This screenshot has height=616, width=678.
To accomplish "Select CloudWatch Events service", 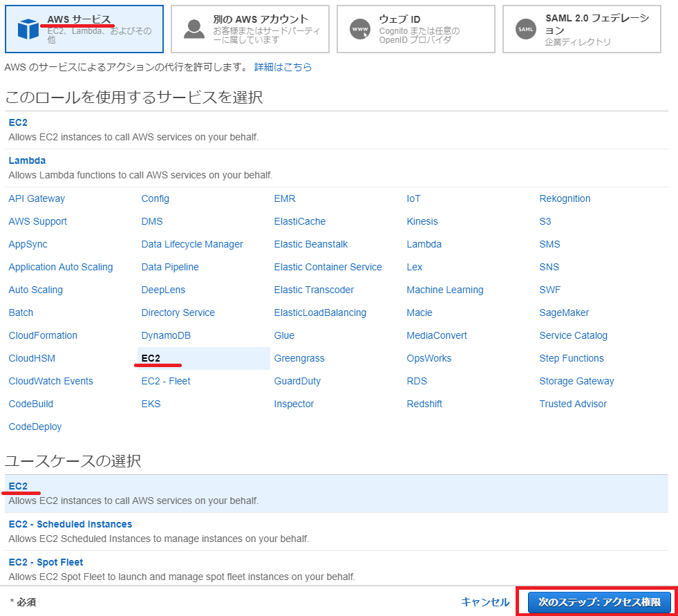I will pyautogui.click(x=50, y=381).
